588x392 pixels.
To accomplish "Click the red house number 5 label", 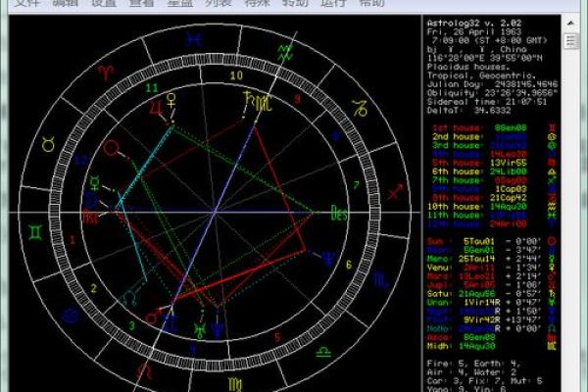I will pyautogui.click(x=277, y=337).
